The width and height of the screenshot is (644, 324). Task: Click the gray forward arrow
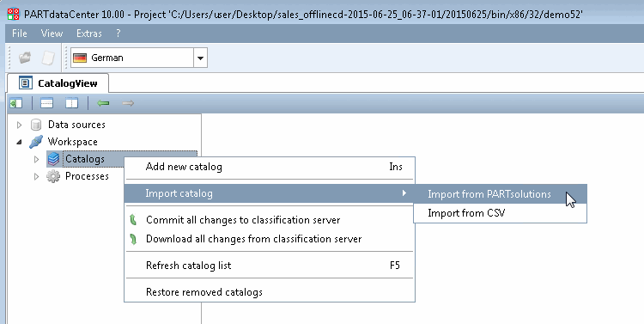pos(128,103)
